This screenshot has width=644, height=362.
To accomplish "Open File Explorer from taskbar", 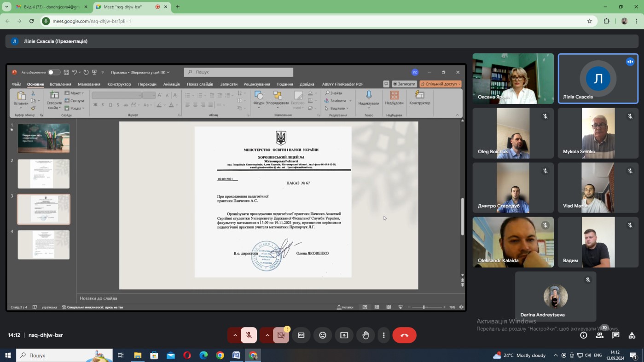I will point(138,356).
